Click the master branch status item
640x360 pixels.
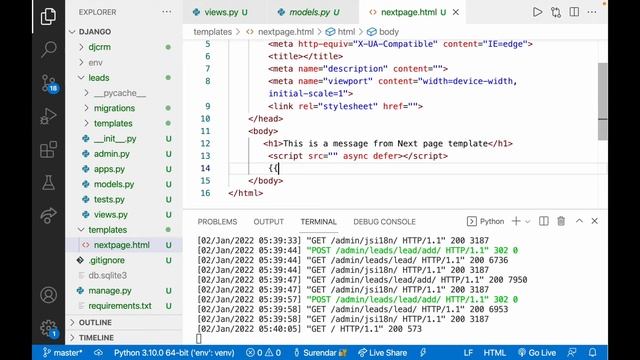[x=62, y=353]
